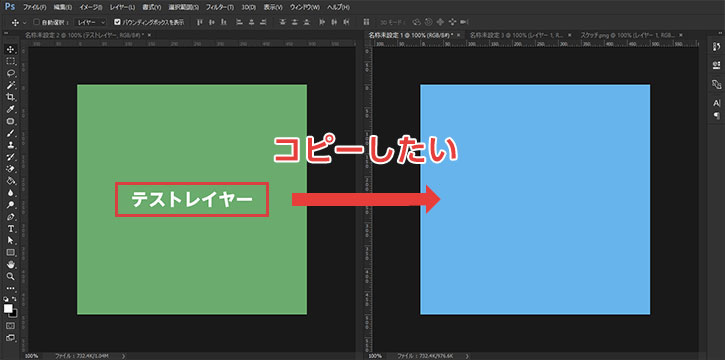Select the Rectangle shape tool
Screen dimensions: 725x360
click(x=11, y=253)
